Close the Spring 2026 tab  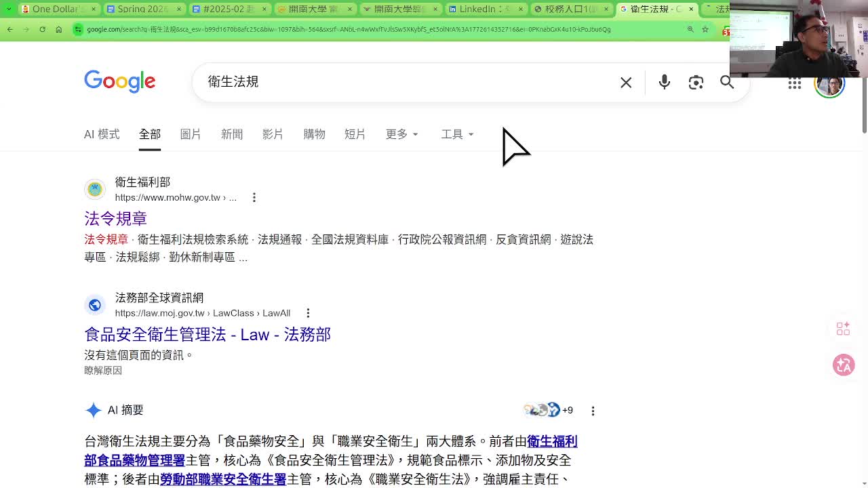(x=180, y=9)
